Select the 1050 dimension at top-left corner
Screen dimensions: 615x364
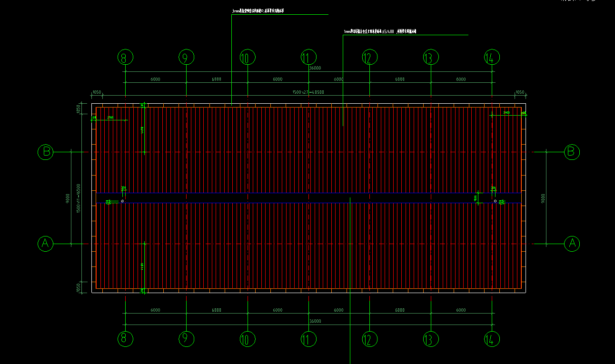97,92
